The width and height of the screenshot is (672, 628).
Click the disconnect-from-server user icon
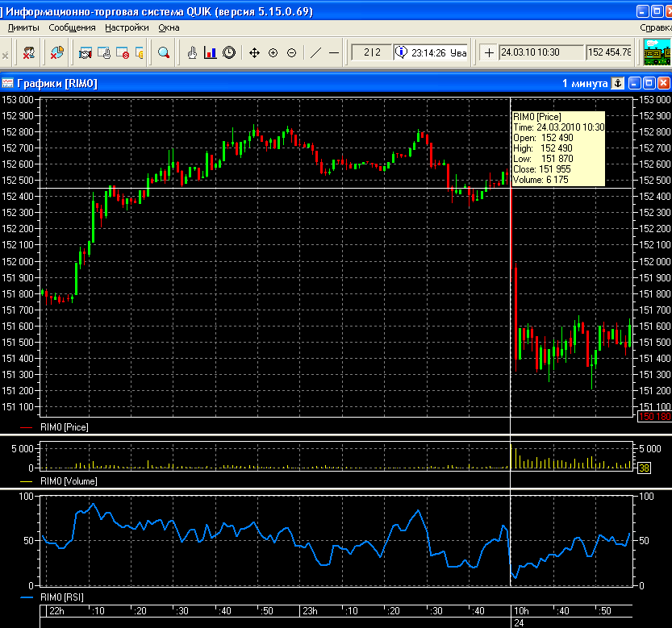pyautogui.click(x=29, y=53)
